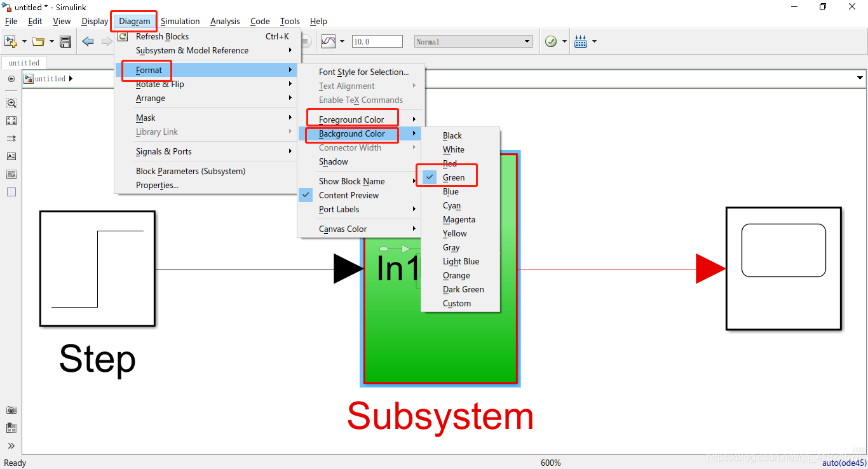Click the Subsystem block name label
Image resolution: width=868 pixels, height=469 pixels.
pyautogui.click(x=440, y=416)
